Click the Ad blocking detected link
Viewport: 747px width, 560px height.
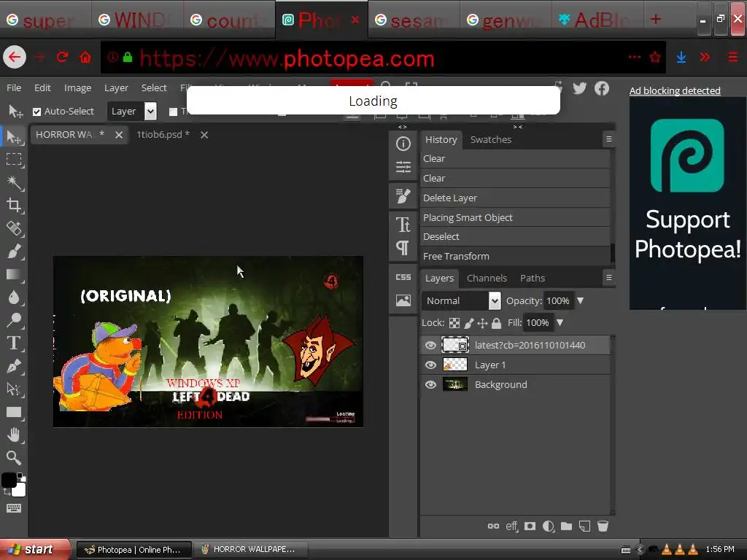(x=675, y=90)
